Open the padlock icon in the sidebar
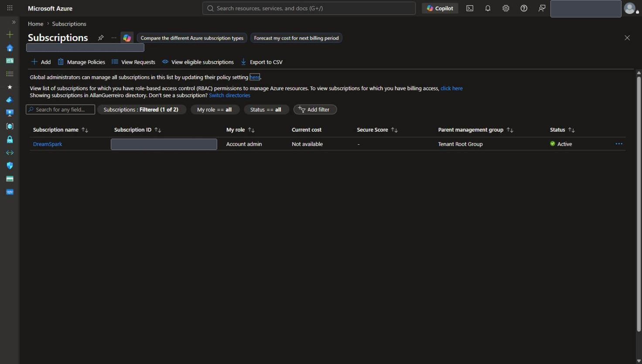Viewport: 642px width, 364px height. click(x=10, y=139)
